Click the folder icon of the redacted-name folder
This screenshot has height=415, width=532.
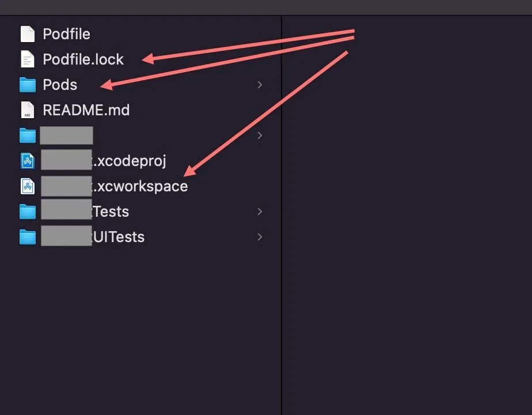28,135
